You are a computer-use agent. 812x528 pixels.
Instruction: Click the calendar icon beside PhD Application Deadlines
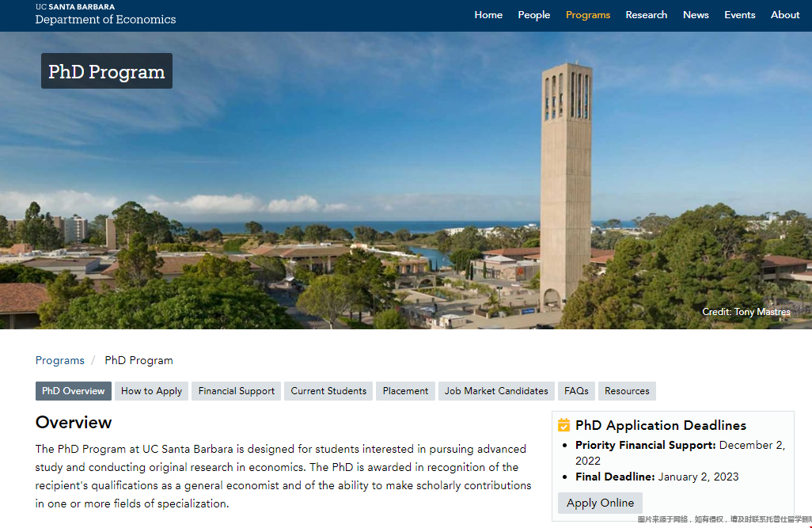point(564,425)
